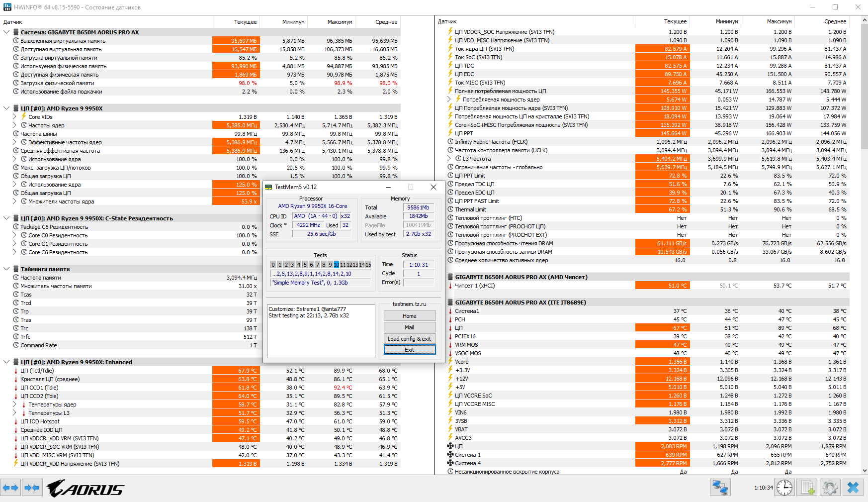
Task: Click thermometer icon beside VRM MOS
Action: 450,345
